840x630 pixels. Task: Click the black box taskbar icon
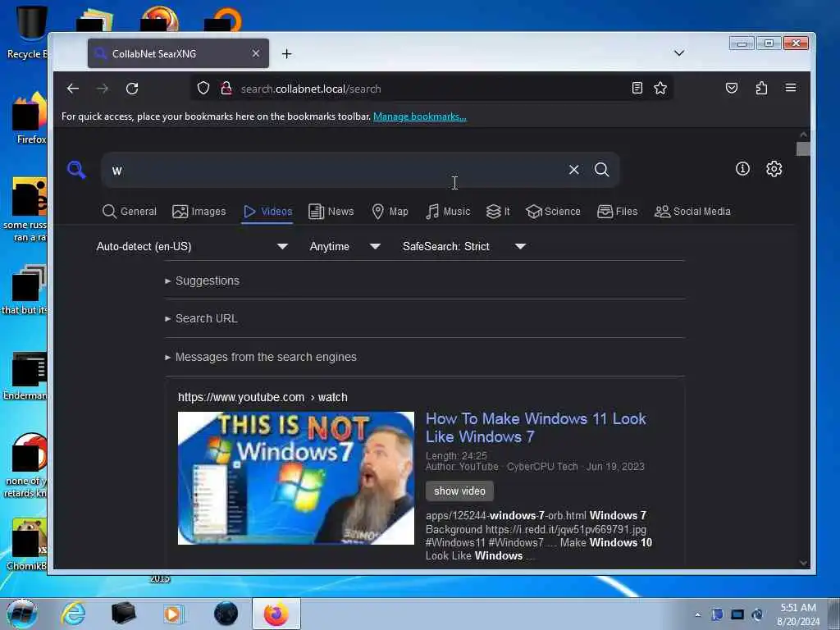[x=123, y=614]
